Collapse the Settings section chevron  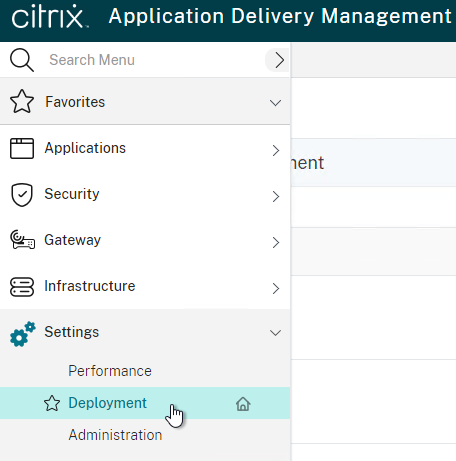coord(275,333)
